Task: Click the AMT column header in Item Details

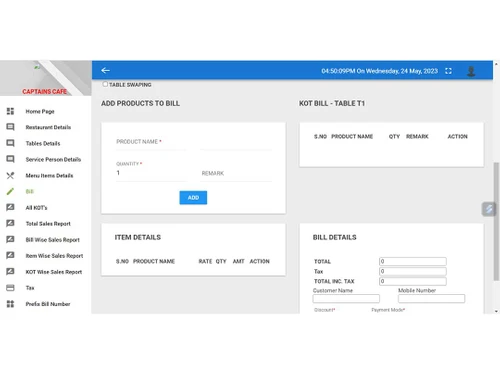Action: click(x=238, y=261)
